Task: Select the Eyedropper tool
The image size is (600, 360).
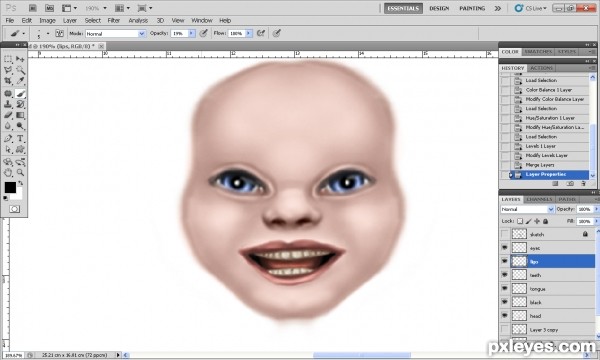Action: click(x=20, y=81)
